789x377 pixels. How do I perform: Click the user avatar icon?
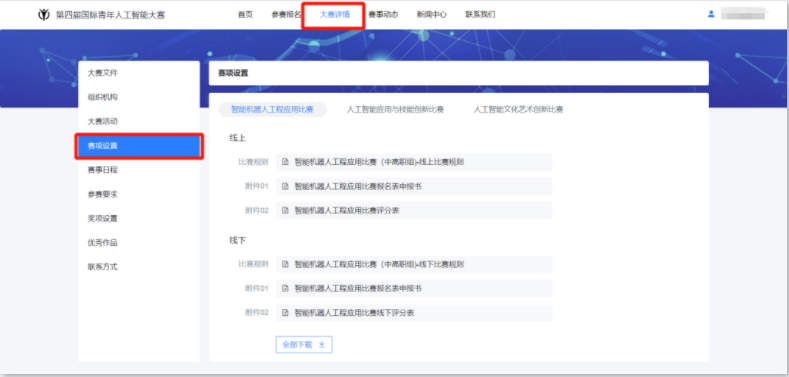711,14
